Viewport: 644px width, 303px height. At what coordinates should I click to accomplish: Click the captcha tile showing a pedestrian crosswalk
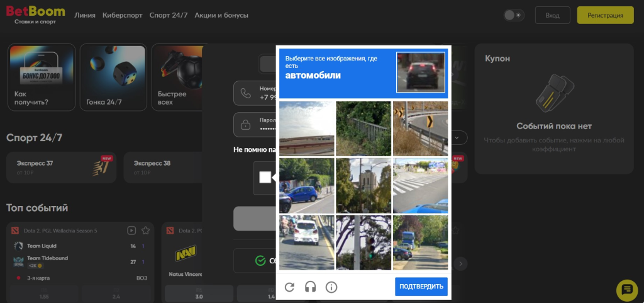pos(420,186)
